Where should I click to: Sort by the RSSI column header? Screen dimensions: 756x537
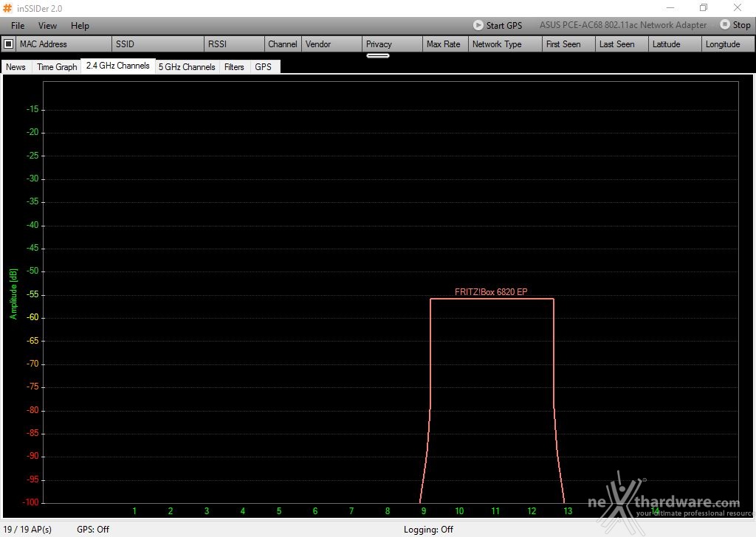234,44
